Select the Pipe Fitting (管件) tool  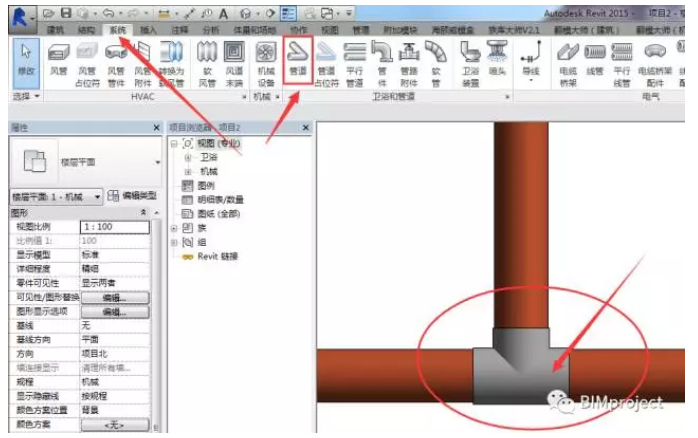pyautogui.click(x=381, y=64)
